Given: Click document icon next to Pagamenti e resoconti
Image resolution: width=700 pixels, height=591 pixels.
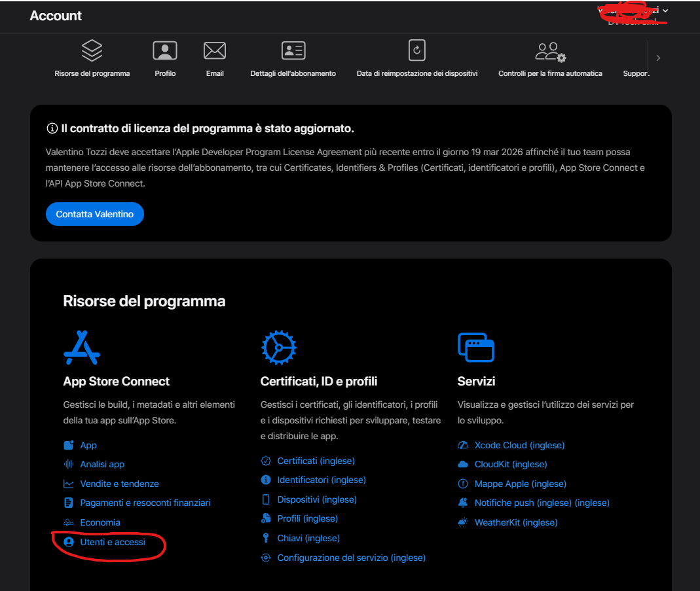Looking at the screenshot, I should [x=68, y=503].
